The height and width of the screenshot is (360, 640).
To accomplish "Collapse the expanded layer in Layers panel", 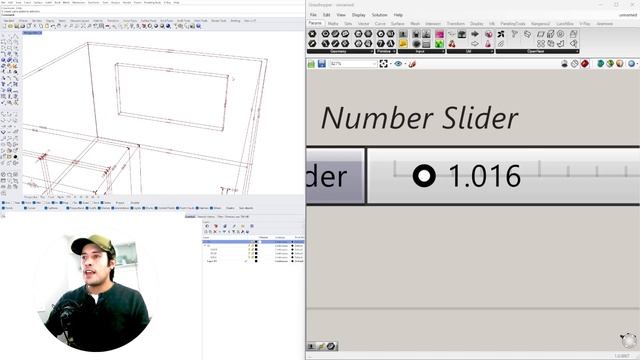I will point(205,246).
